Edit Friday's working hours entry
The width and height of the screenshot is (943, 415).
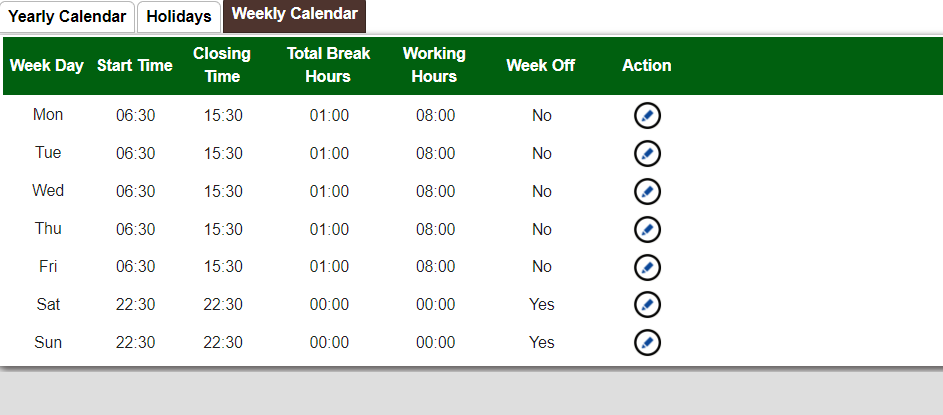pyautogui.click(x=647, y=267)
